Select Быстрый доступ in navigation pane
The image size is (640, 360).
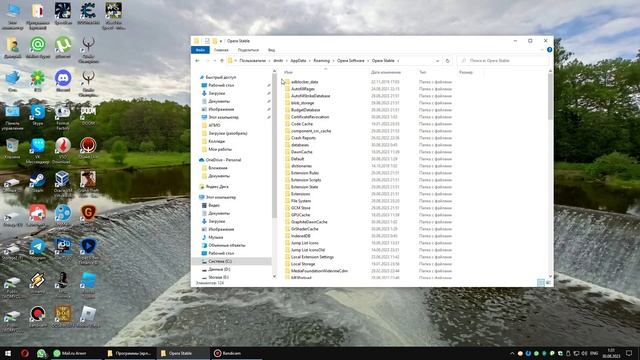coord(221,77)
